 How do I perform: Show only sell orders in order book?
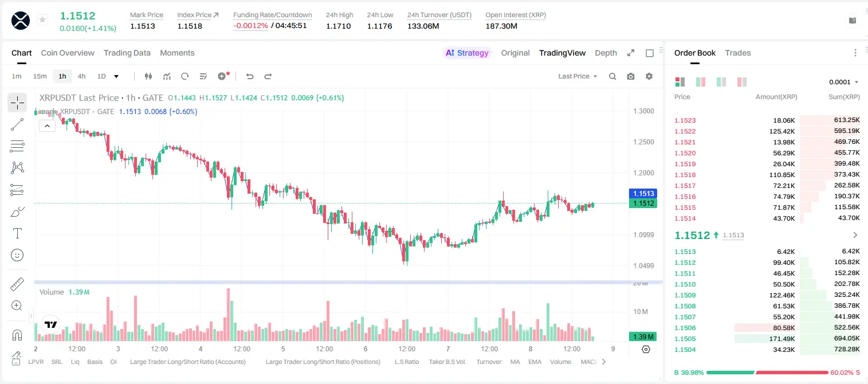741,82
